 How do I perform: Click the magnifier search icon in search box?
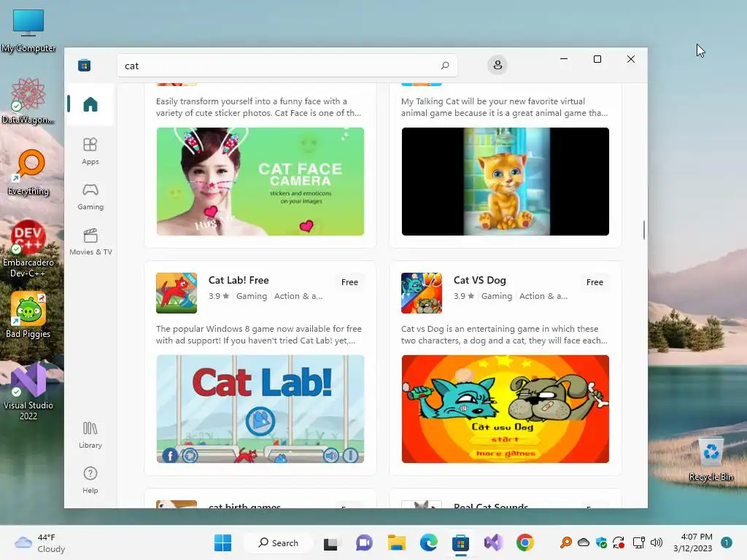[444, 65]
